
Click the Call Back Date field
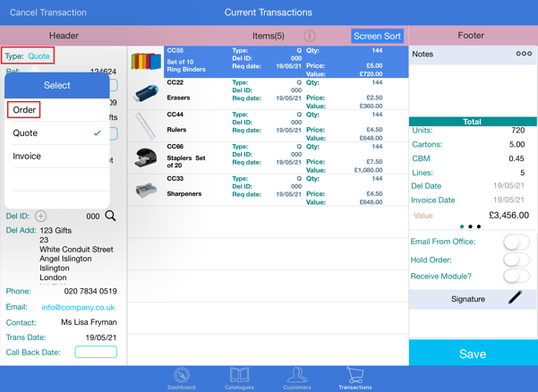96,353
